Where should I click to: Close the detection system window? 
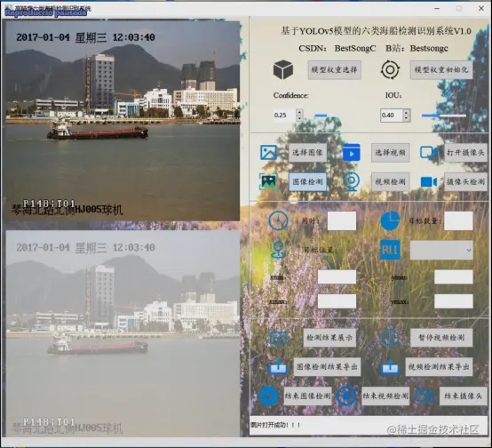pyautogui.click(x=481, y=9)
